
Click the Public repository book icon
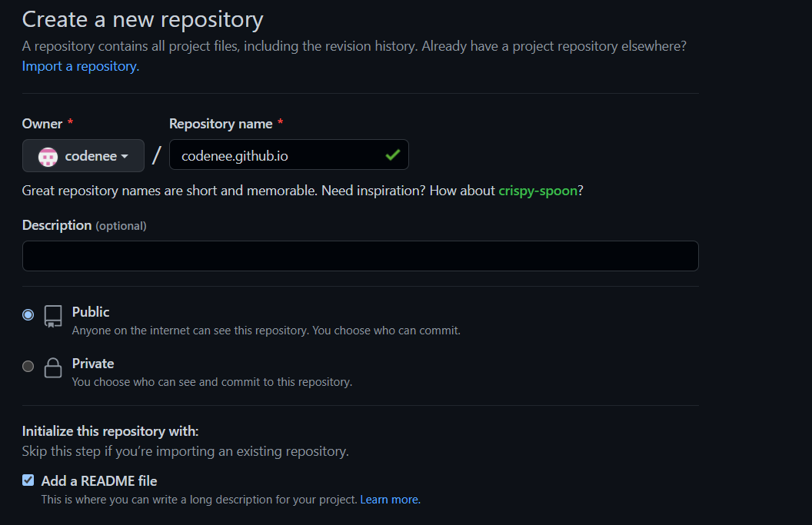click(x=53, y=316)
